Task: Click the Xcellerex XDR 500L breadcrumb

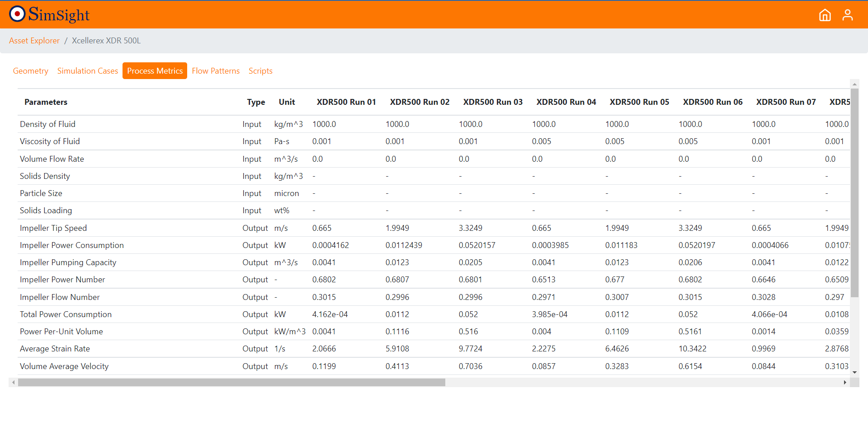Action: tap(106, 40)
